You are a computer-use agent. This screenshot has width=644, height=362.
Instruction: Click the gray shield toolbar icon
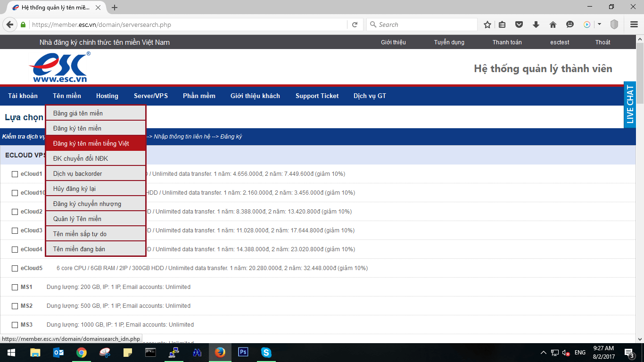614,25
